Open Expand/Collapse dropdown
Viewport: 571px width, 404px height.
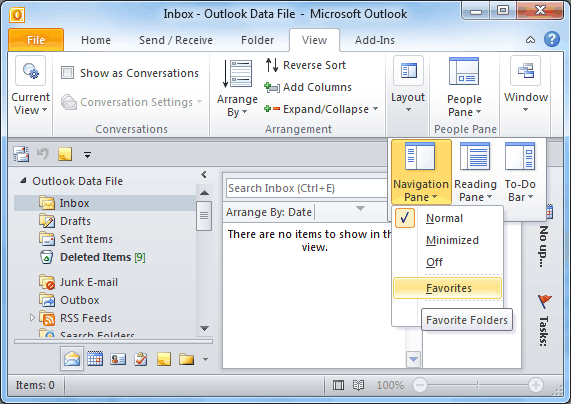point(321,109)
